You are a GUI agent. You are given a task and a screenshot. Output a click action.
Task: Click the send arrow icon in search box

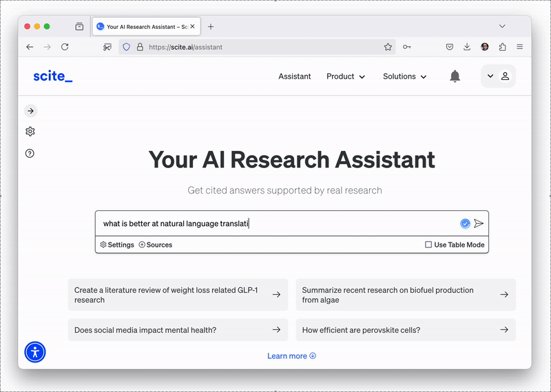(x=479, y=223)
